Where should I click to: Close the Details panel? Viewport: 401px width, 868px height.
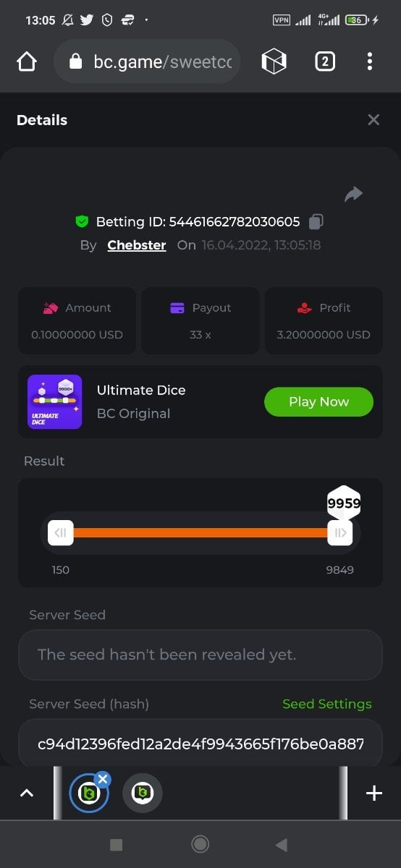tap(373, 120)
